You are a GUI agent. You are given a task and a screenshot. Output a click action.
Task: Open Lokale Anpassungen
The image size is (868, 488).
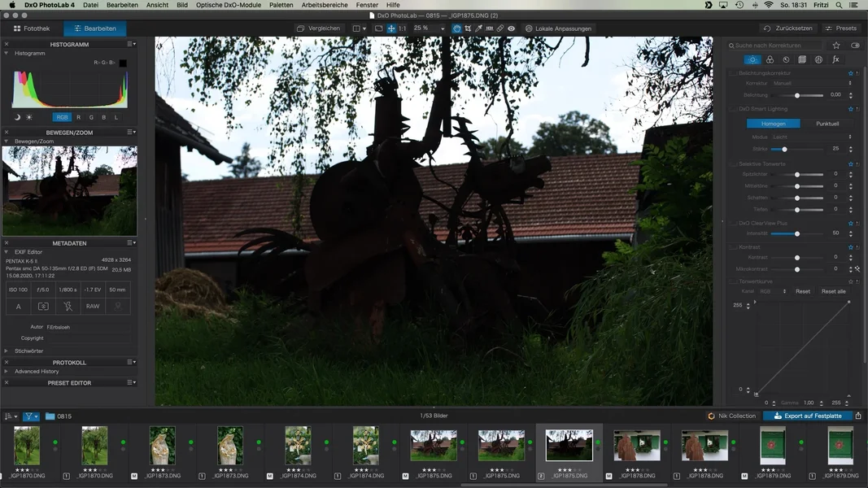click(558, 28)
